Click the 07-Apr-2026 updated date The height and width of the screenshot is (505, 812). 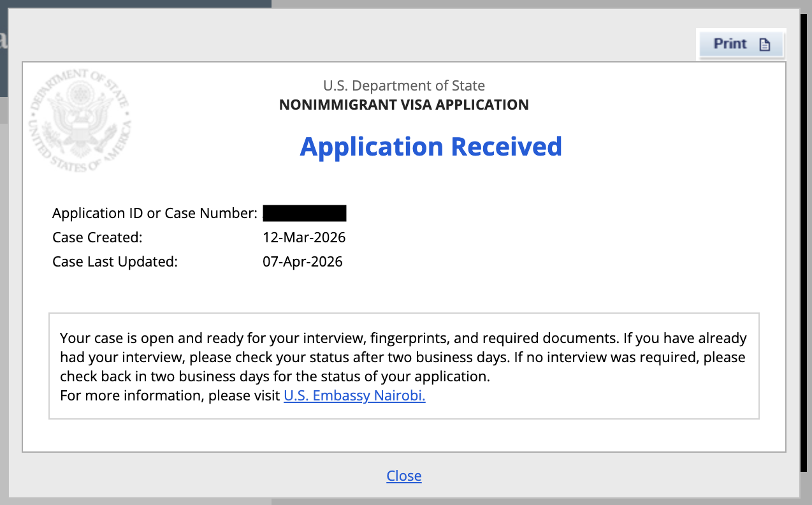[x=302, y=261]
